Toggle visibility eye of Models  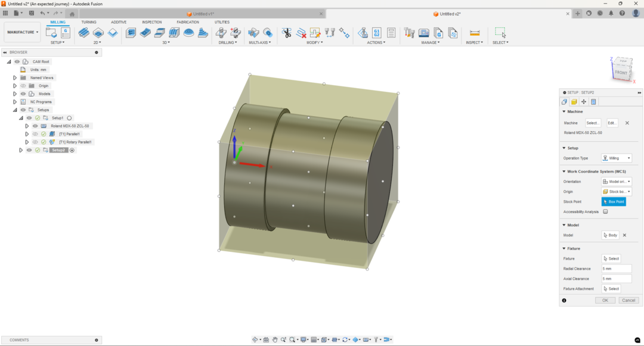coord(23,94)
